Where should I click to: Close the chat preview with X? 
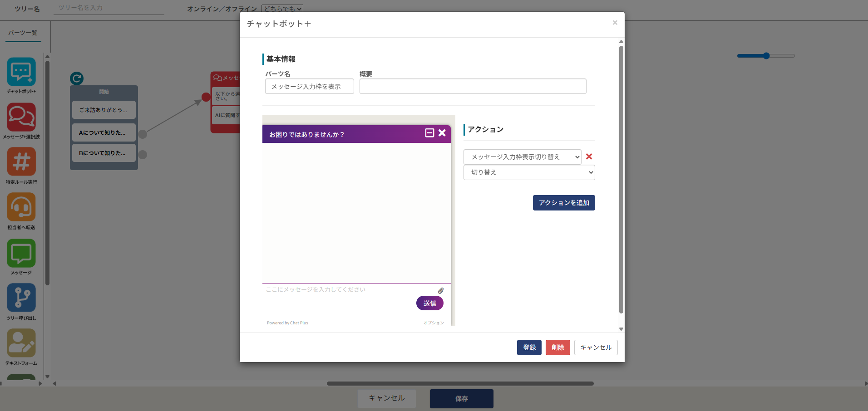(442, 133)
